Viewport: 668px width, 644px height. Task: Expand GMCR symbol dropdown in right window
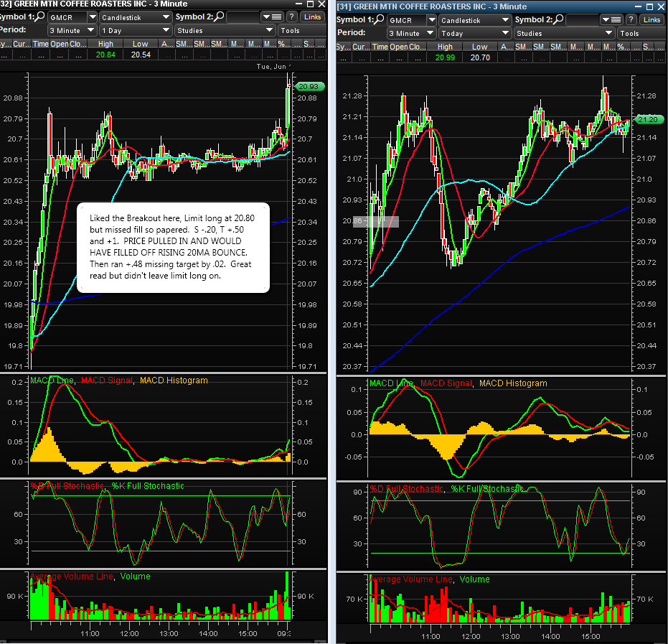tap(432, 20)
